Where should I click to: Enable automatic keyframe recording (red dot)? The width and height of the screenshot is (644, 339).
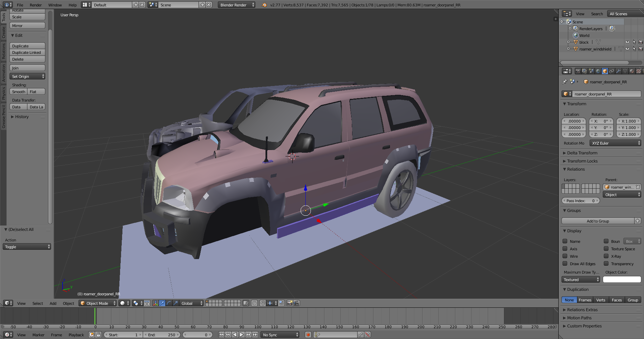tap(308, 335)
